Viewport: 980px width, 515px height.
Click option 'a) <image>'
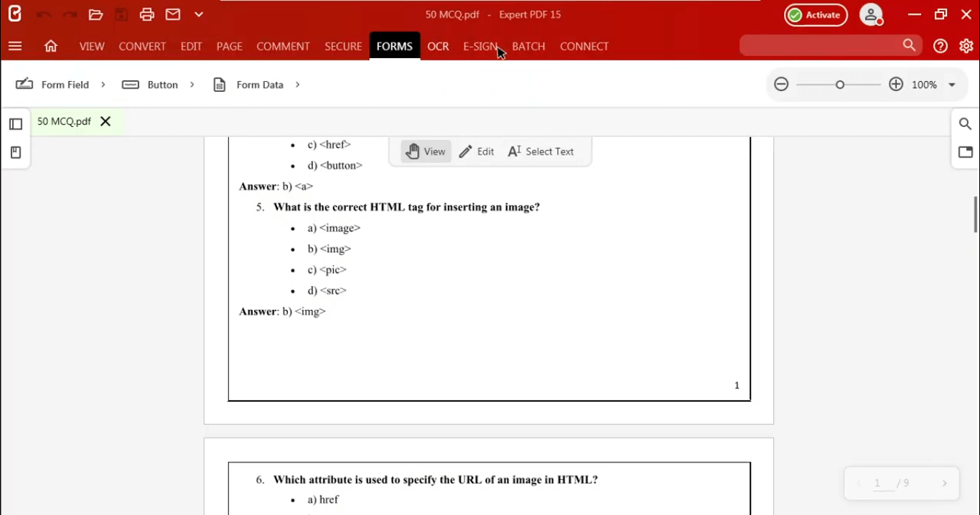334,228
